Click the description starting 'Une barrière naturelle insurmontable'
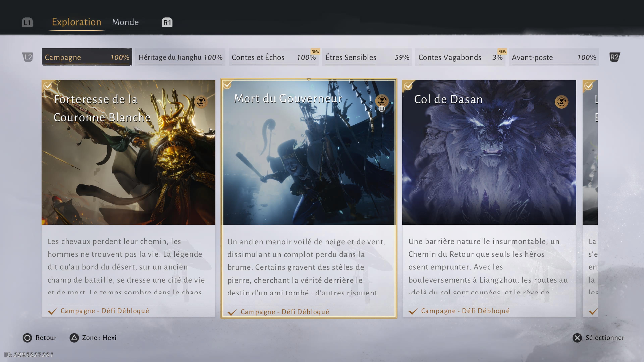 point(488,267)
